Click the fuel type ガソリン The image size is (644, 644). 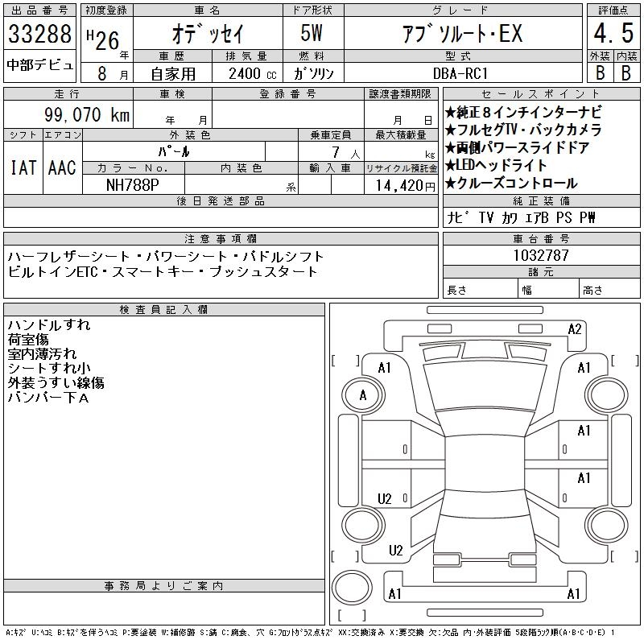pos(313,73)
